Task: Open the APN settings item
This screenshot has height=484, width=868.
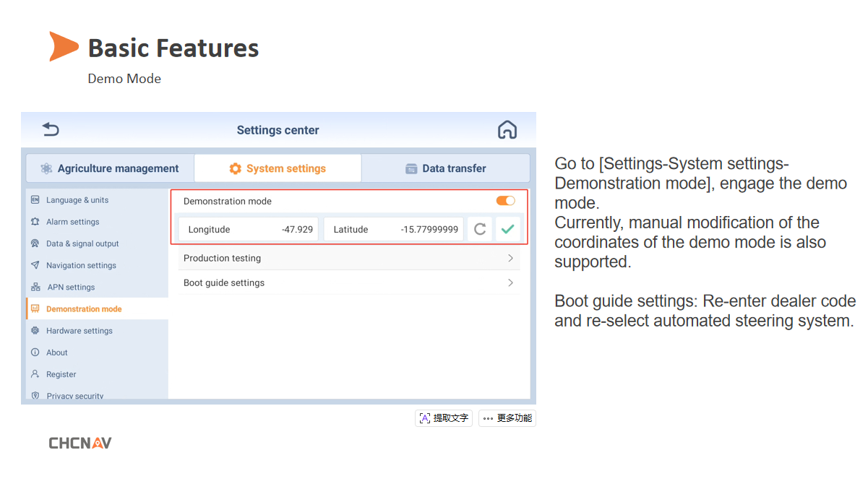Action: click(71, 287)
